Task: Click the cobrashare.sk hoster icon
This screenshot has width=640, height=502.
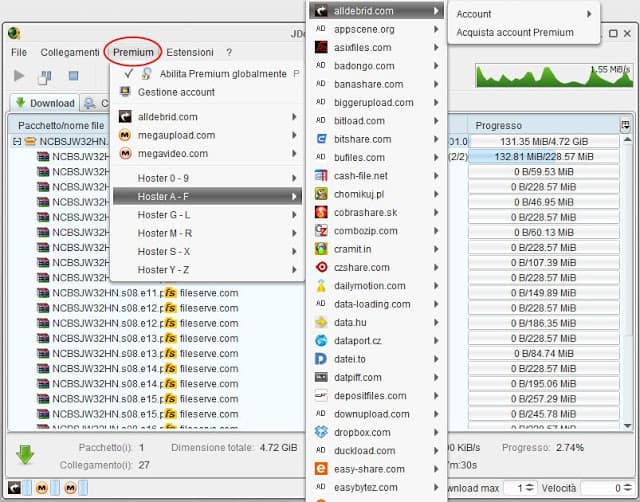Action: (321, 212)
